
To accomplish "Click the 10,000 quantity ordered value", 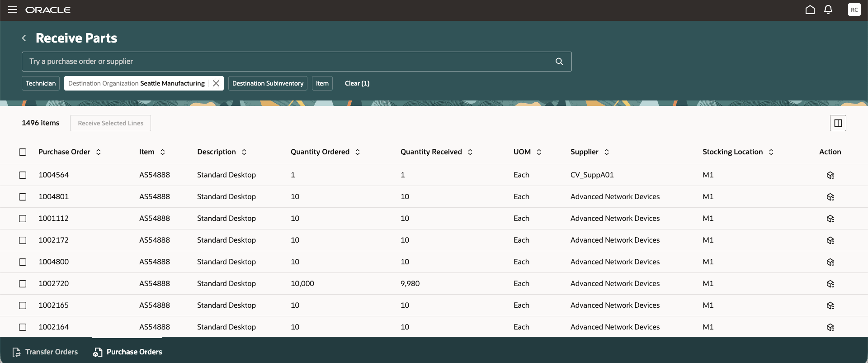I will [x=302, y=284].
